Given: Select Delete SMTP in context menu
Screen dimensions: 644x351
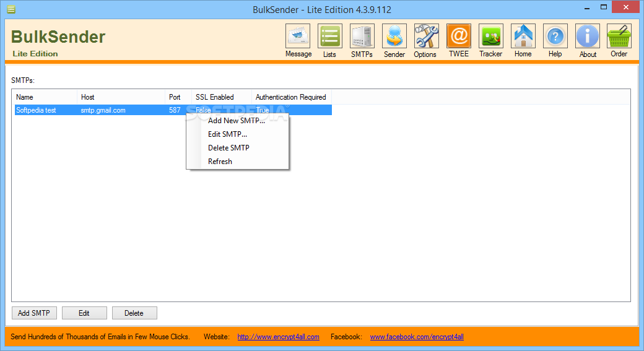Looking at the screenshot, I should (237, 148).
